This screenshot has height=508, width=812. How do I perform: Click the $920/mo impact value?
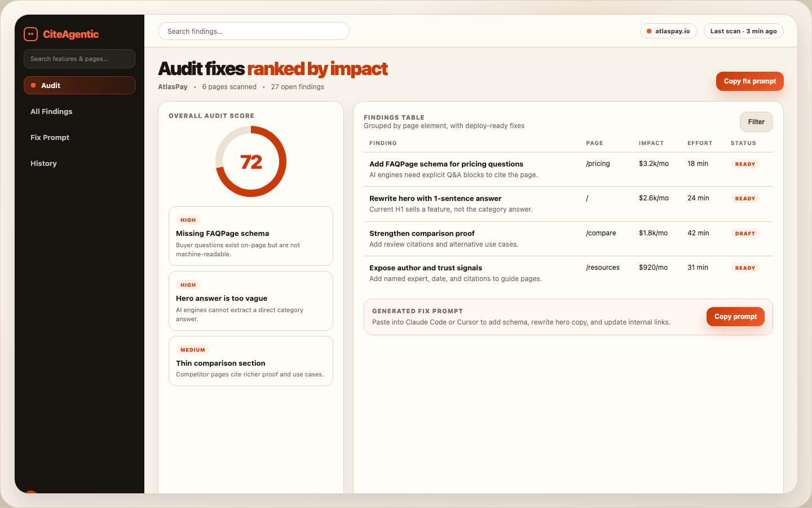click(653, 268)
